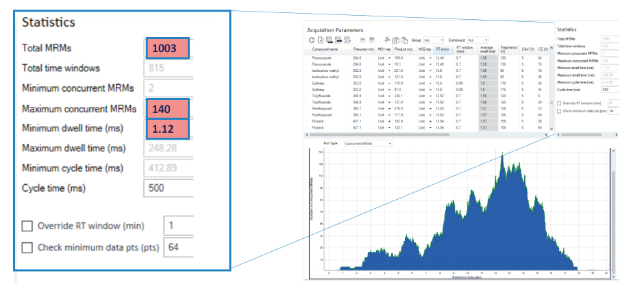
Task: Tick Override RT window checkbox in small Statistics panel
Action: (559, 103)
